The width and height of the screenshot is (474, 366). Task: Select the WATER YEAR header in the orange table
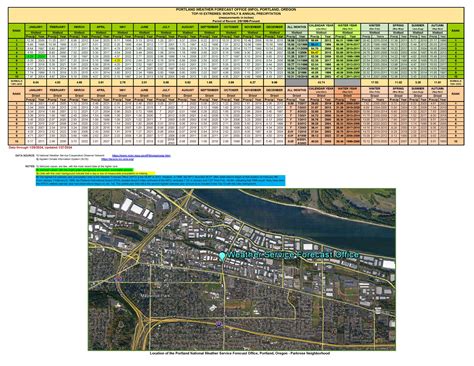click(347, 89)
